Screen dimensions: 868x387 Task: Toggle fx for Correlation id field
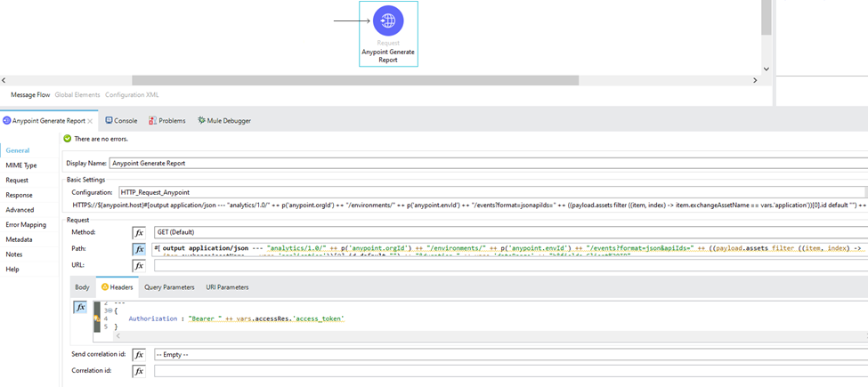click(x=139, y=371)
